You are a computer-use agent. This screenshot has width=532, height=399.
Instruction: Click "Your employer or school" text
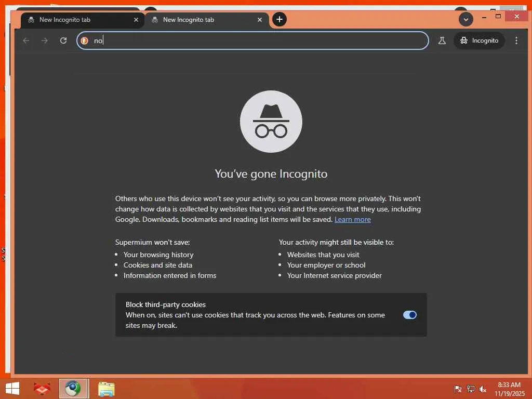(326, 265)
